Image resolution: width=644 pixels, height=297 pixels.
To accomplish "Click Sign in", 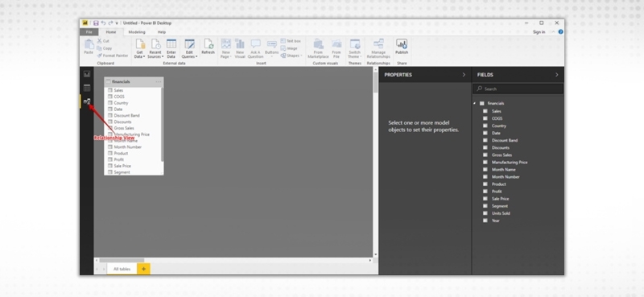I will (539, 32).
